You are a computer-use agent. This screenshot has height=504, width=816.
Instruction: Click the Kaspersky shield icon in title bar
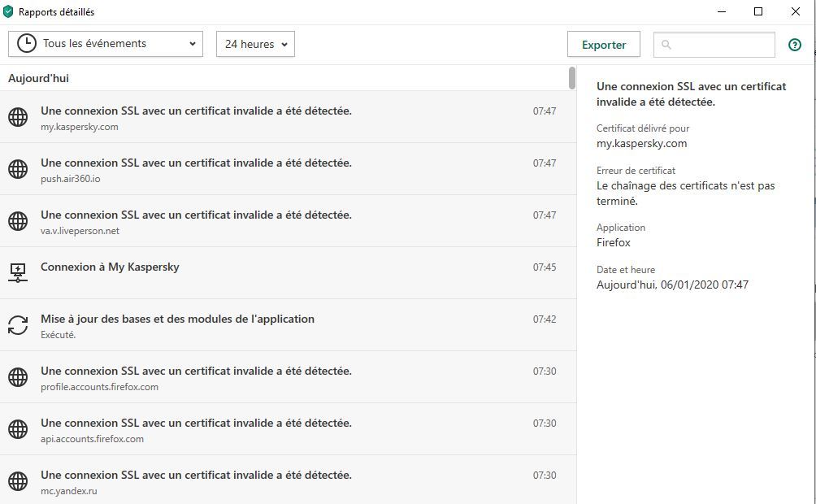pyautogui.click(x=8, y=12)
